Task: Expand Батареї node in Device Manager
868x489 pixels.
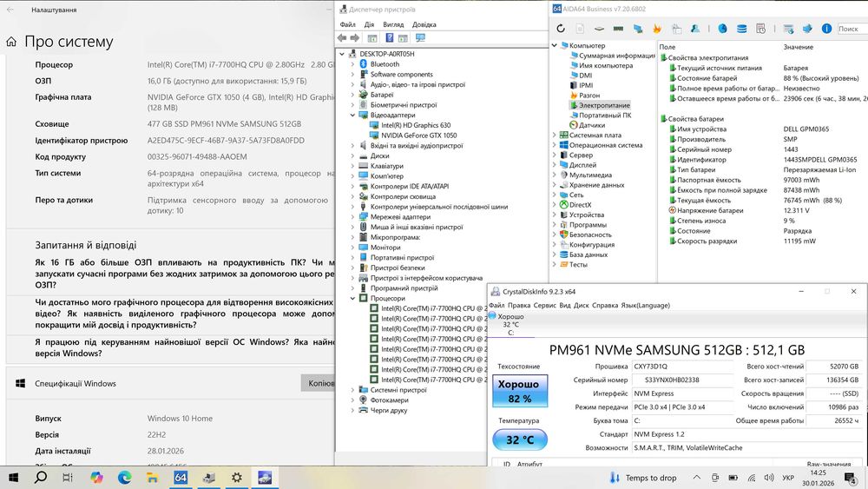Action: (x=352, y=95)
